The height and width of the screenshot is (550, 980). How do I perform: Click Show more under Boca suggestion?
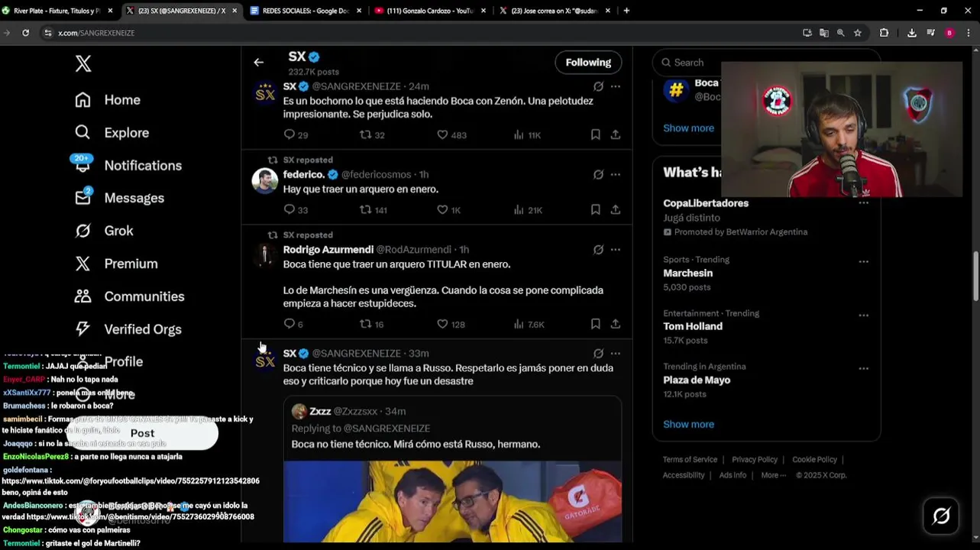(688, 128)
